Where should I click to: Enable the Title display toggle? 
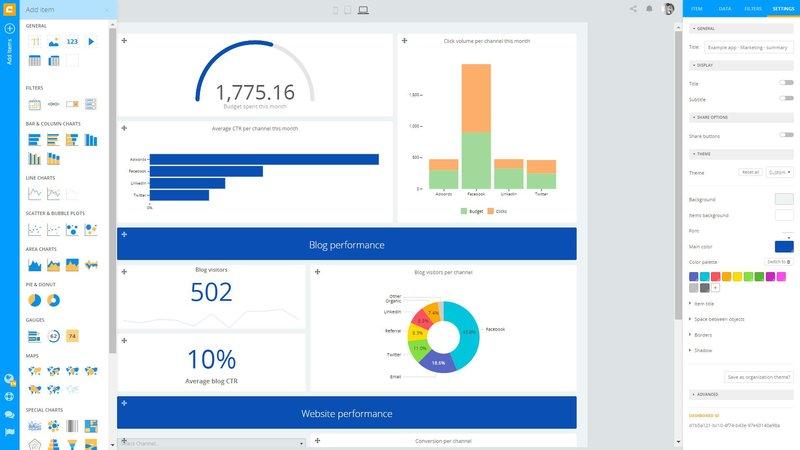pyautogui.click(x=786, y=83)
